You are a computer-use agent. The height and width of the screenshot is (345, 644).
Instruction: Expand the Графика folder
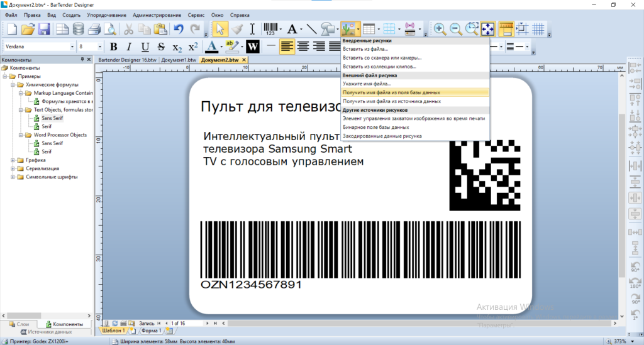13,160
